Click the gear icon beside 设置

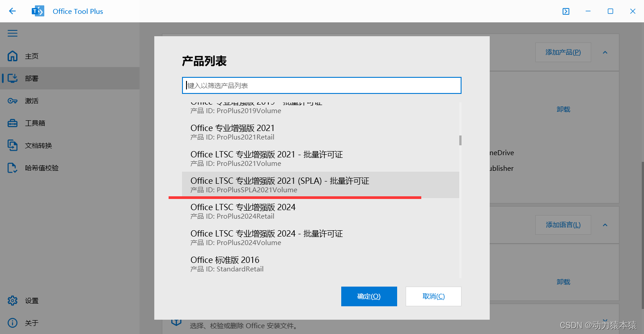click(x=13, y=300)
